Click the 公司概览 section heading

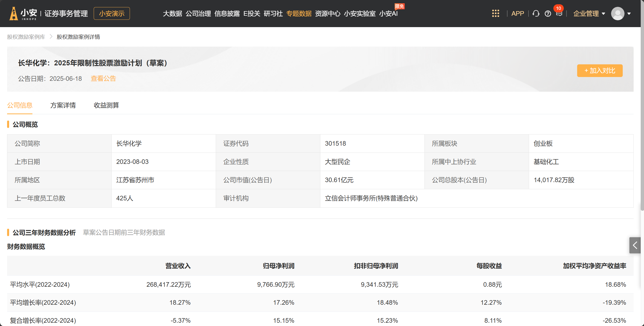point(25,124)
